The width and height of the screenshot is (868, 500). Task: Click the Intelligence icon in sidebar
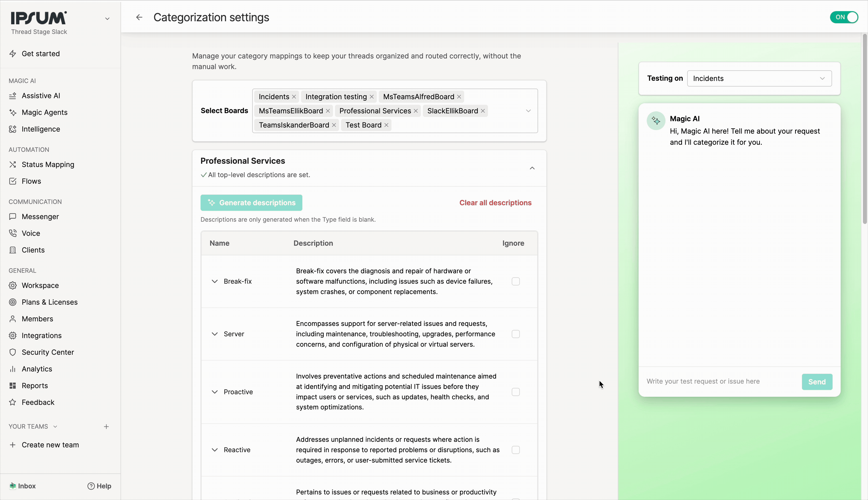tap(13, 129)
